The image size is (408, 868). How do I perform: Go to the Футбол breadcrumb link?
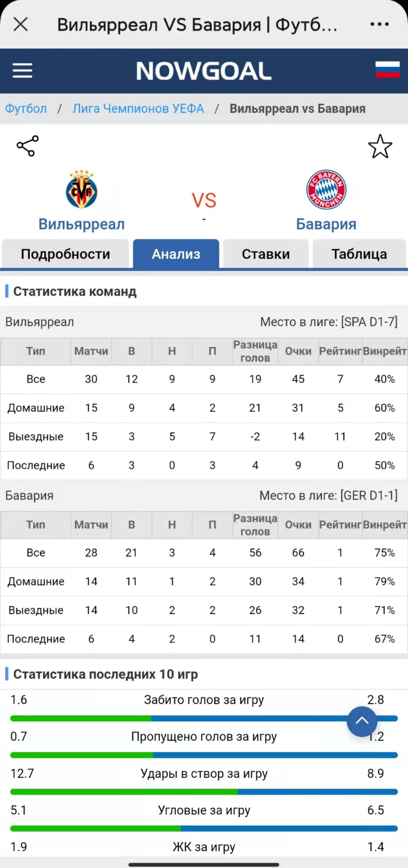click(x=26, y=109)
